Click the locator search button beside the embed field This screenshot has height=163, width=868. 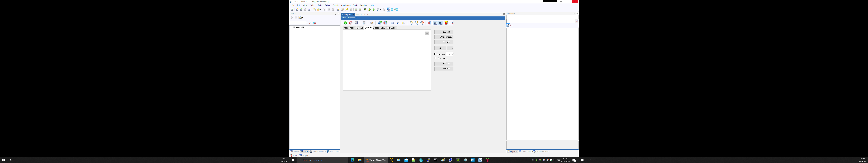coord(427,33)
